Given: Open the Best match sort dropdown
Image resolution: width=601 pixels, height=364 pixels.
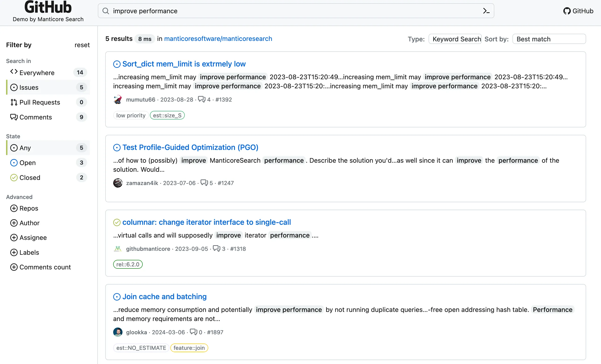Looking at the screenshot, I should click(x=549, y=39).
